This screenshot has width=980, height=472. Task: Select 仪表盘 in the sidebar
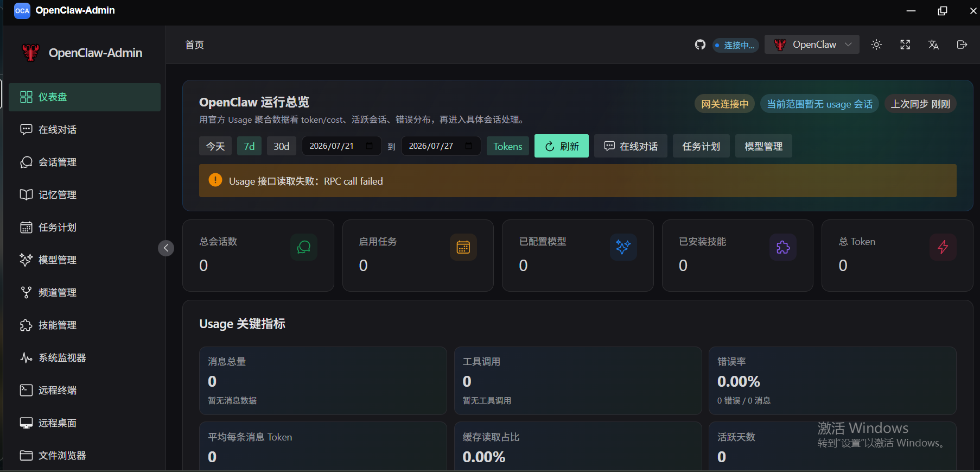[x=85, y=97]
